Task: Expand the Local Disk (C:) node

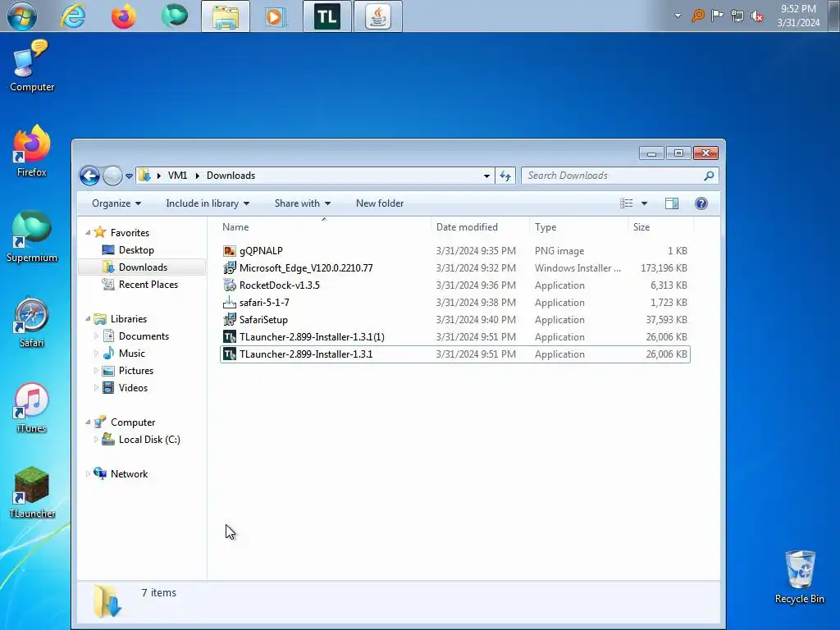Action: point(97,440)
